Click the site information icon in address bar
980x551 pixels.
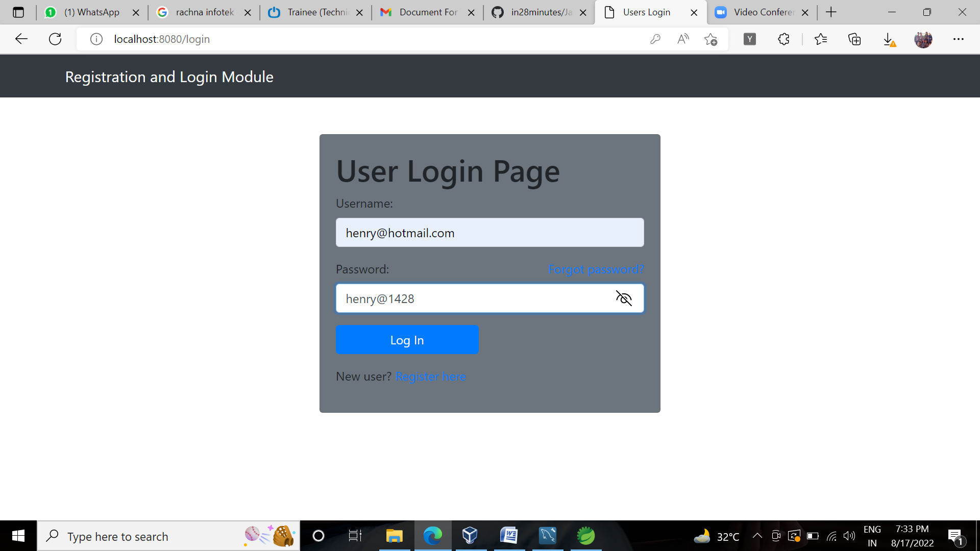(96, 39)
